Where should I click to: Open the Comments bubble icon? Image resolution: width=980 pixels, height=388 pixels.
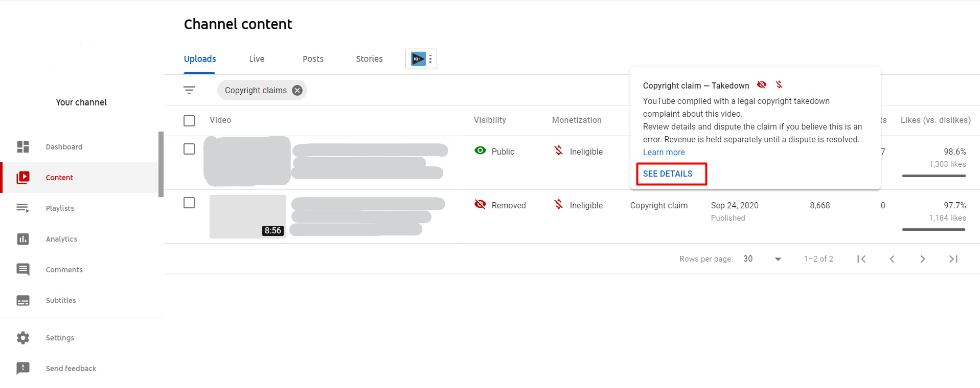[23, 270]
